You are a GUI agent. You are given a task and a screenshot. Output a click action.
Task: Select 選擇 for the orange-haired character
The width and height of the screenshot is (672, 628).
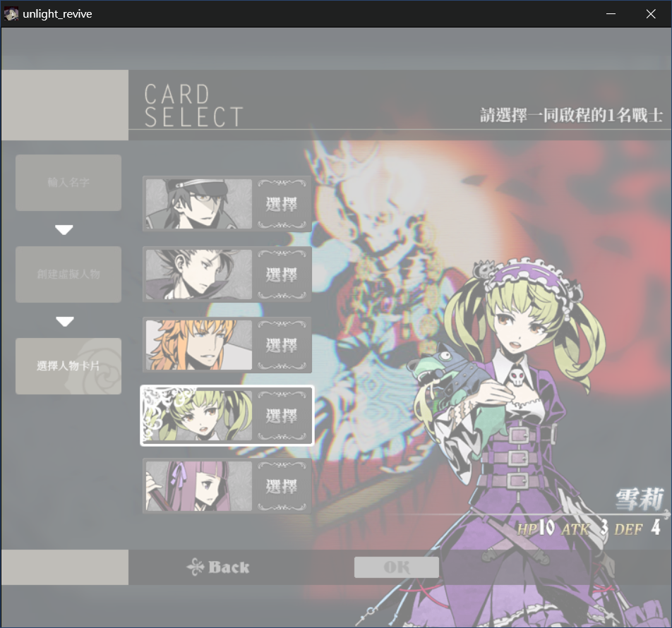tap(282, 345)
